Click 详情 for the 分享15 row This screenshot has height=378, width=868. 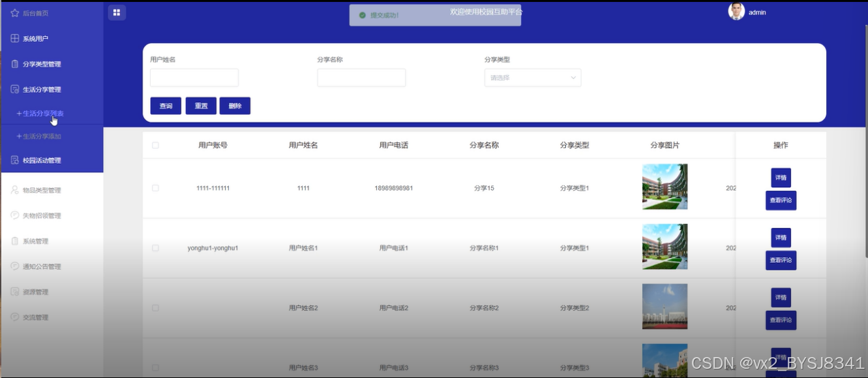(781, 178)
